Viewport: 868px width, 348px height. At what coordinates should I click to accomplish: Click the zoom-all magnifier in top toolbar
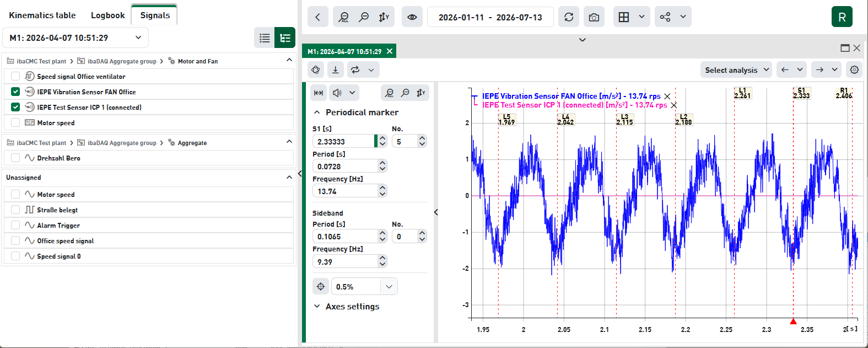pos(344,17)
